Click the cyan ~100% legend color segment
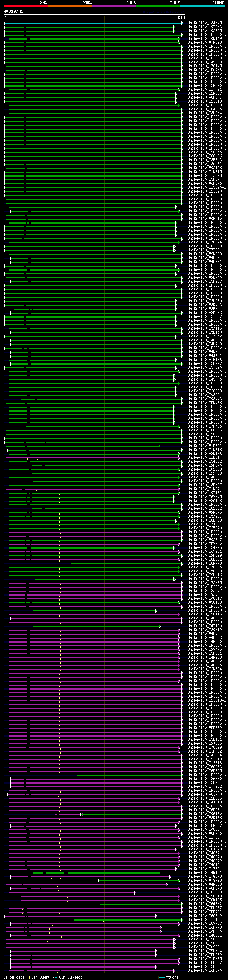Screen dimensions: 228x980 click(202, 6)
